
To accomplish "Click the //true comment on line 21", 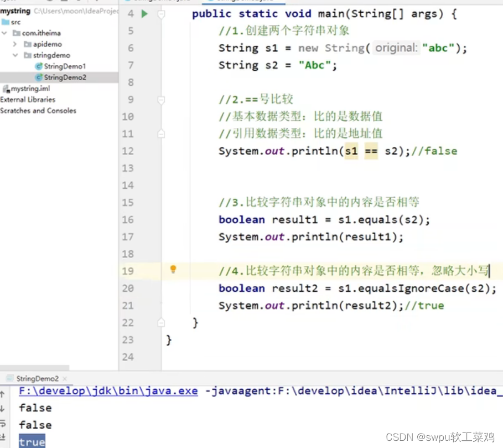I will click(x=424, y=306).
